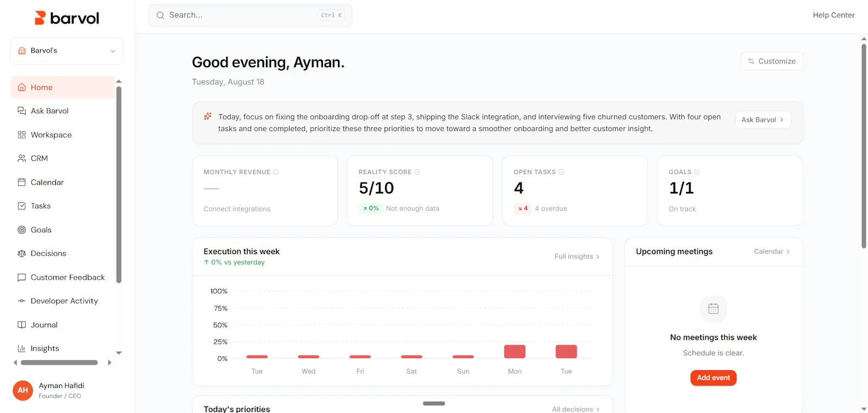868x413 pixels.
Task: Click the Monthly Revenue info icon
Action: click(x=276, y=172)
